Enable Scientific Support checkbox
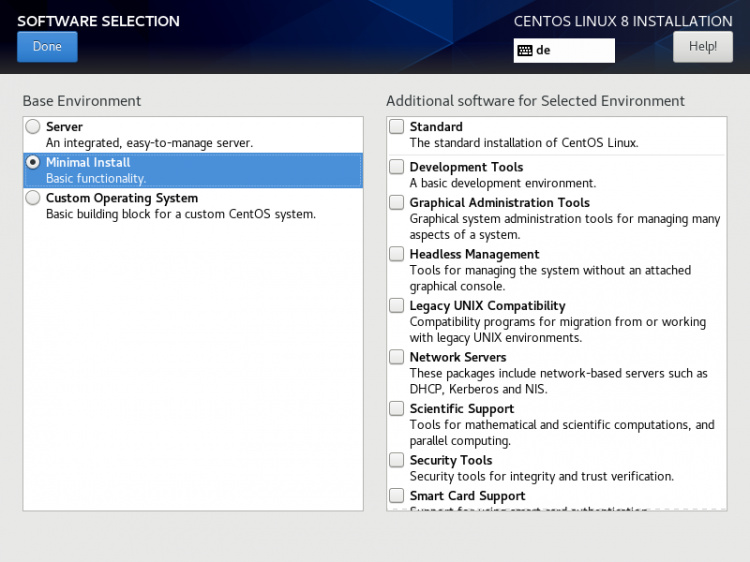Screen dimensions: 750x562 tap(397, 409)
